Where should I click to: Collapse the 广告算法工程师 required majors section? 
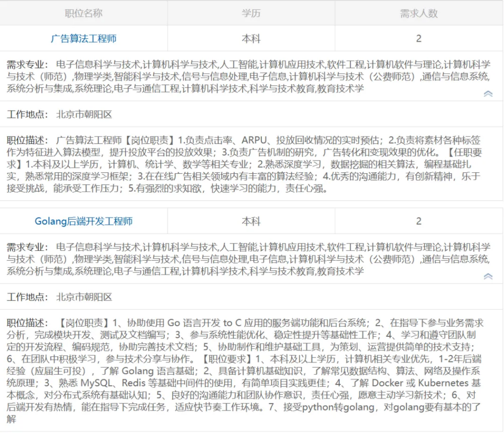pos(488,94)
